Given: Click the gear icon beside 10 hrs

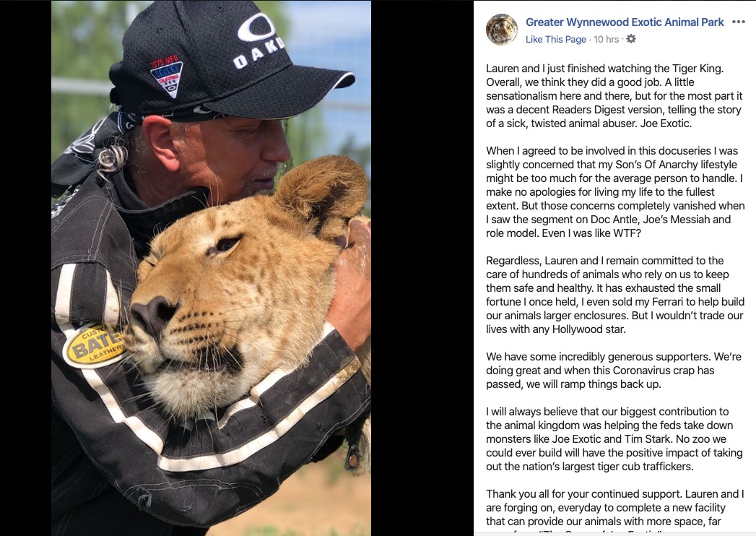Looking at the screenshot, I should click(630, 38).
